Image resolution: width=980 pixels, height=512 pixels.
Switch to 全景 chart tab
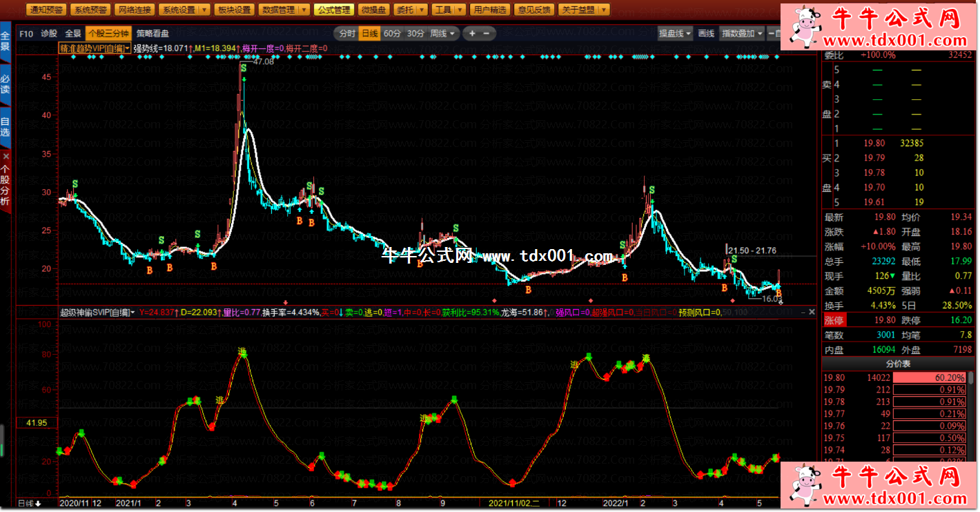pyautogui.click(x=73, y=32)
